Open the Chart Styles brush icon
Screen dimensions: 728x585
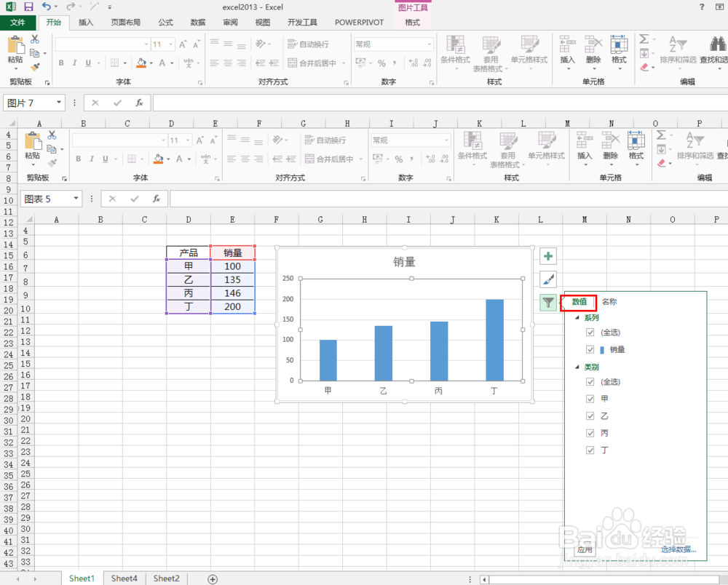(x=547, y=279)
